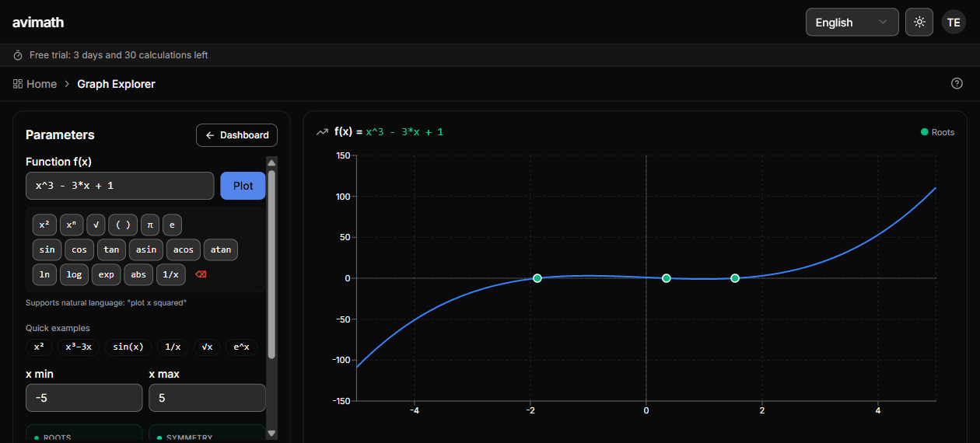The height and width of the screenshot is (443, 980).
Task: Click the green formula x^3 - 3*x + 1
Action: click(x=404, y=132)
